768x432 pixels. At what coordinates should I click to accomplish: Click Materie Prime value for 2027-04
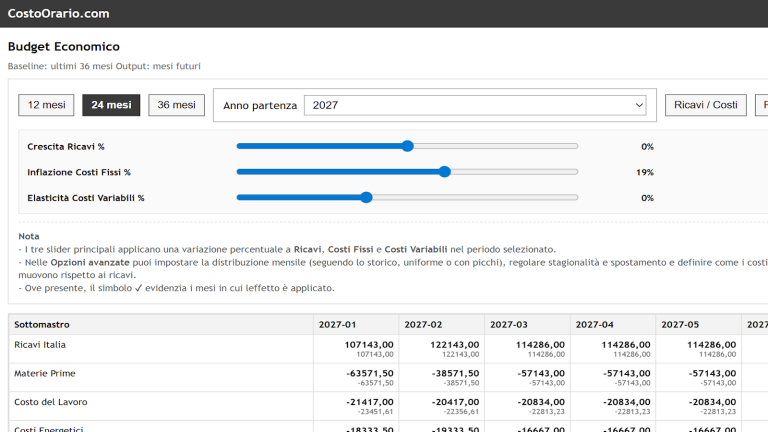[627, 374]
